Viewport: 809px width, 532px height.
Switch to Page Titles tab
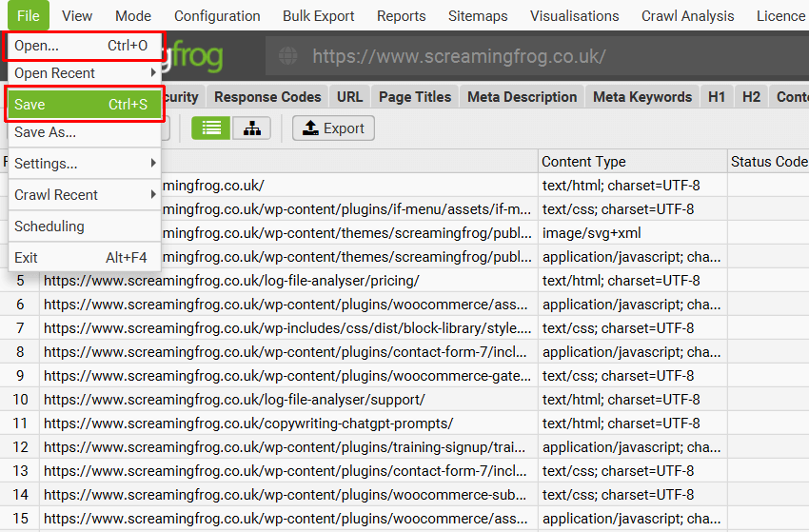click(415, 97)
